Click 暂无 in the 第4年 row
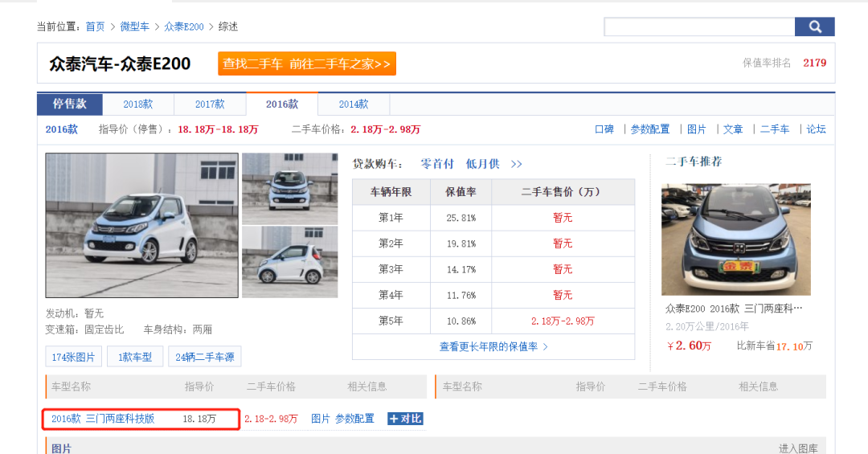Screen dimensions: 868x454 coord(563,295)
